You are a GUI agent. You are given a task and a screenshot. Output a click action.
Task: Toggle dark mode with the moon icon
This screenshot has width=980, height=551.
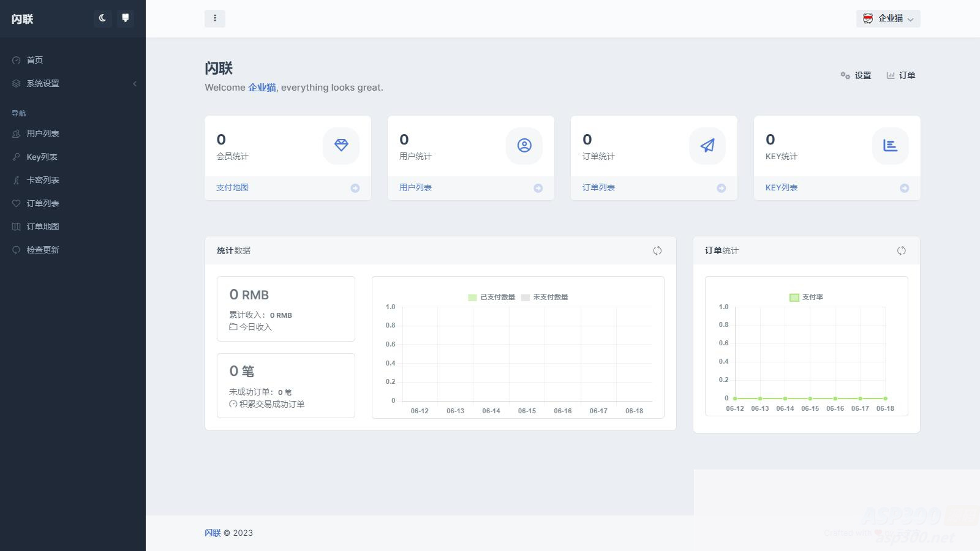102,18
